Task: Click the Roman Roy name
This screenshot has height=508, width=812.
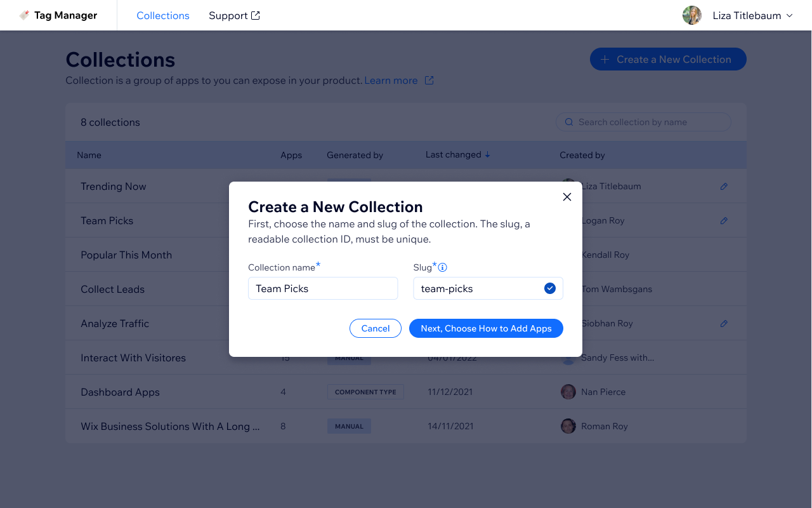Action: [605, 426]
